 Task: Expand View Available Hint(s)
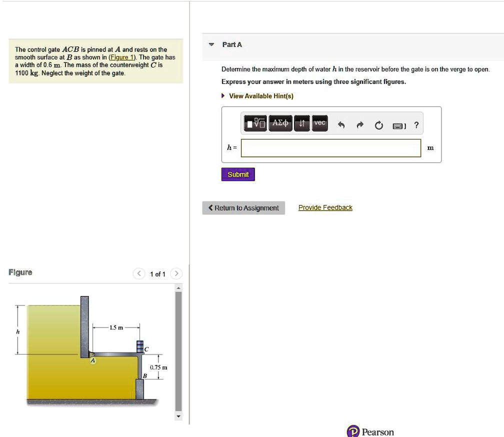[260, 96]
